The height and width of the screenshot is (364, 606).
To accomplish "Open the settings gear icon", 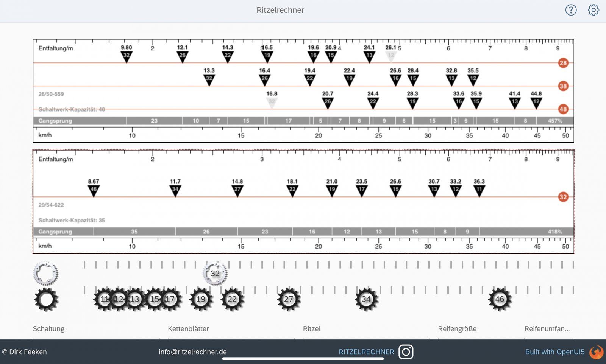I will [593, 10].
